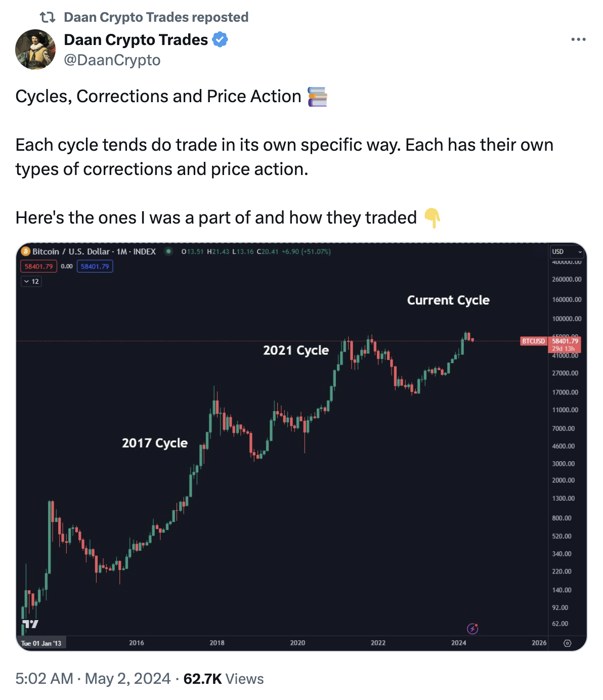The height and width of the screenshot is (700, 603).
Task: Click the Bitcoin logo icon in chart
Action: click(x=26, y=251)
